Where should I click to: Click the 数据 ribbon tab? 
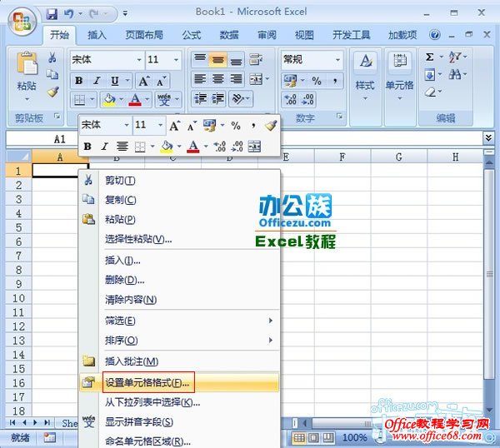pyautogui.click(x=229, y=35)
